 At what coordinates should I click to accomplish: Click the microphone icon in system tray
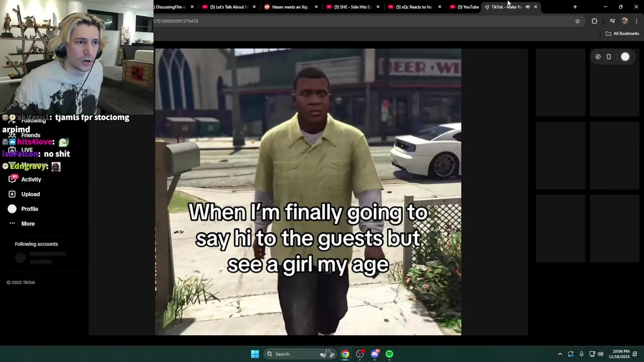pos(582,354)
